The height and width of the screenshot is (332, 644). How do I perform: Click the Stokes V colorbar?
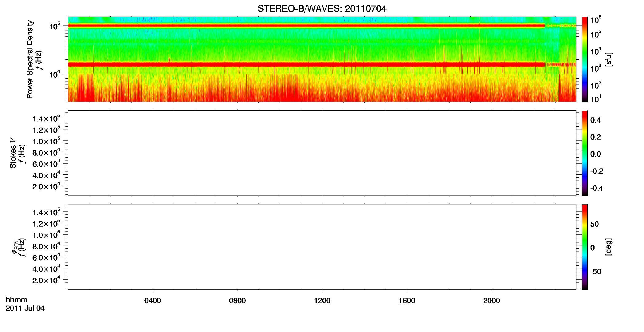pyautogui.click(x=585, y=153)
